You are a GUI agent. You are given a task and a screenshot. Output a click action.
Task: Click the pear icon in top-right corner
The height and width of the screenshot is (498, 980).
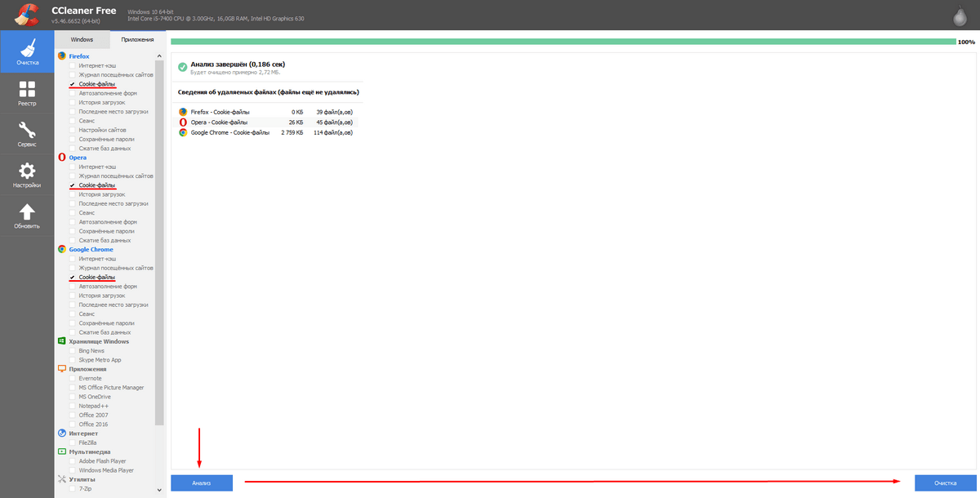(x=960, y=16)
